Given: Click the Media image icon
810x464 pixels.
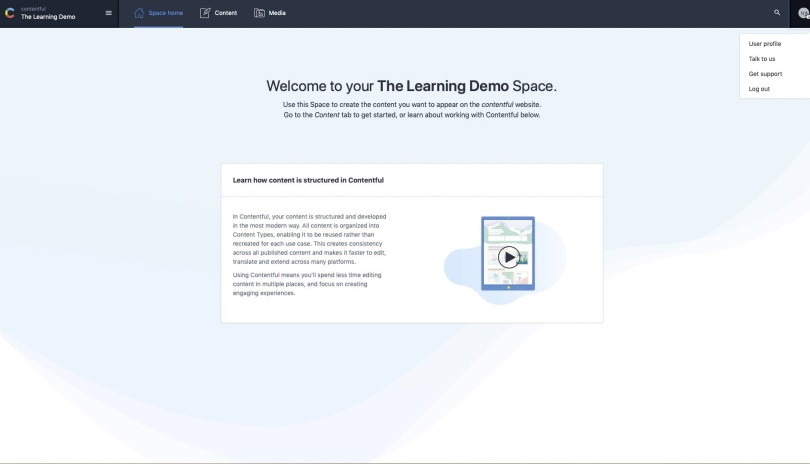Looking at the screenshot, I should click(x=259, y=13).
